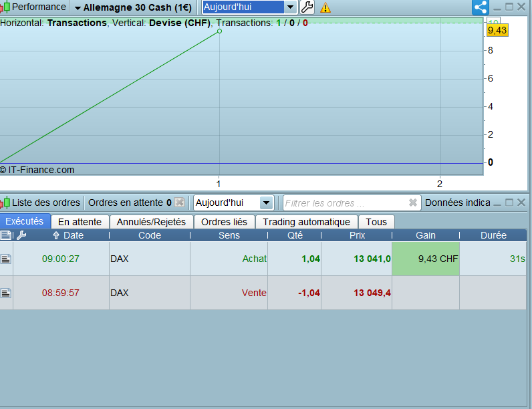Click the column list icon in header
The image size is (532, 409).
tap(6, 235)
